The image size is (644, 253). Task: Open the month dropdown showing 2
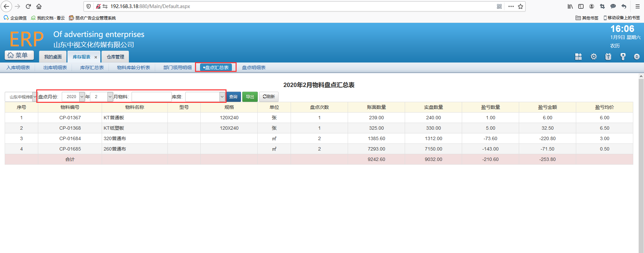101,97
